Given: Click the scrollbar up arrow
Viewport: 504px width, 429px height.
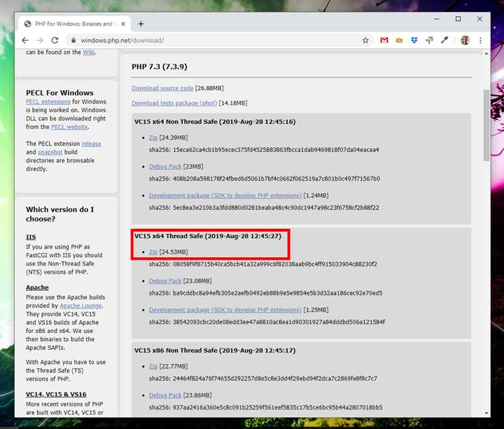Looking at the screenshot, I should click(487, 54).
